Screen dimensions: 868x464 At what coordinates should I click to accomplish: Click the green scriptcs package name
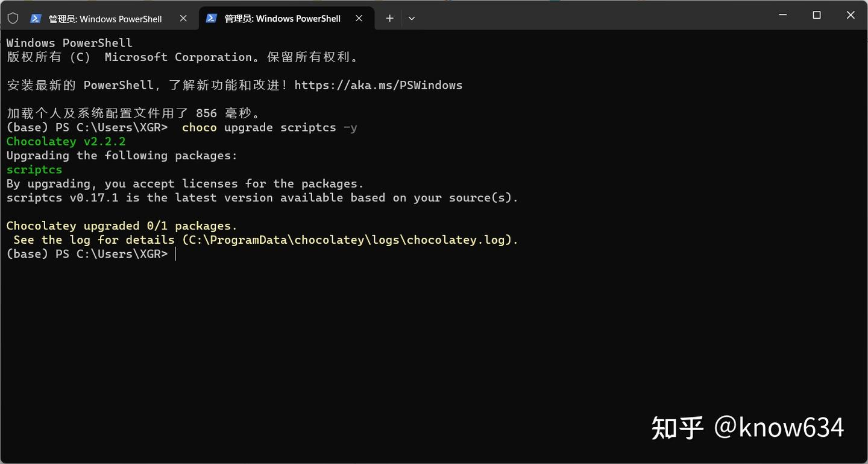[x=34, y=170]
